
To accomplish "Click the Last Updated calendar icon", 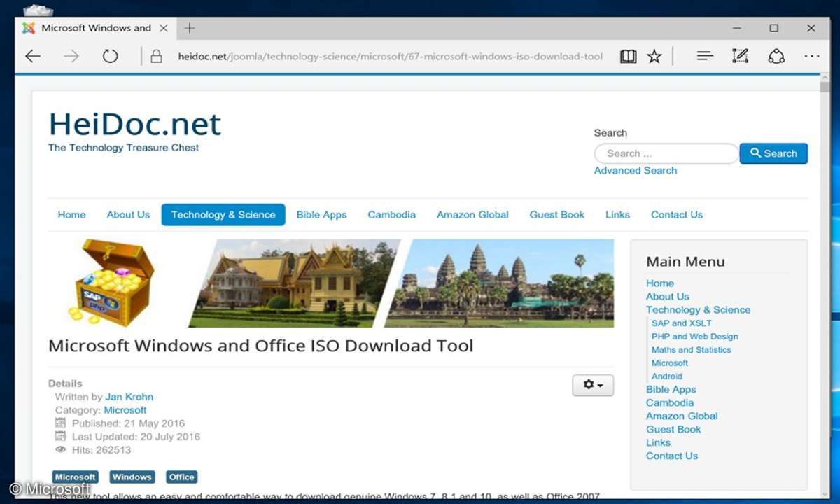I will [x=61, y=437].
